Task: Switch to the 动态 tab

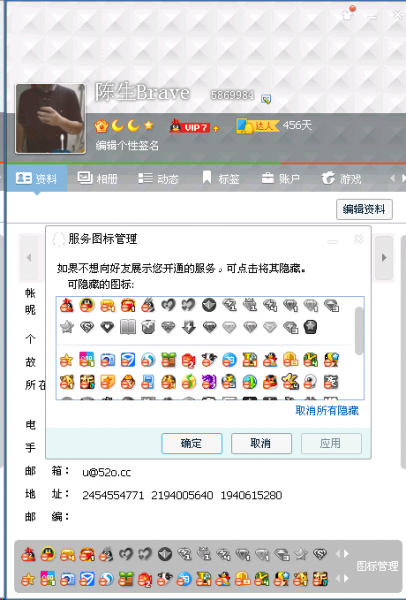Action: [158, 178]
